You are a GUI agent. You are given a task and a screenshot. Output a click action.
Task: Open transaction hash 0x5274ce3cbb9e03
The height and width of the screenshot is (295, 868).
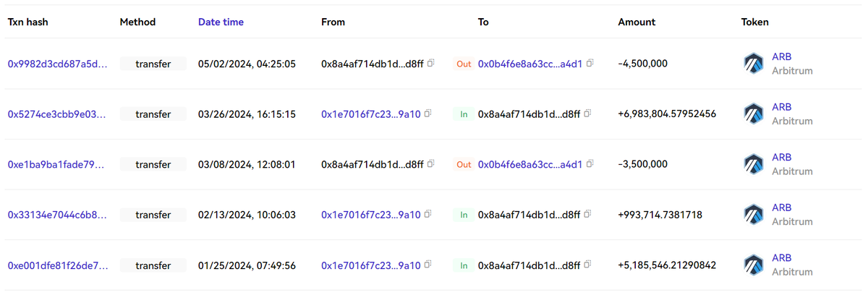click(58, 114)
